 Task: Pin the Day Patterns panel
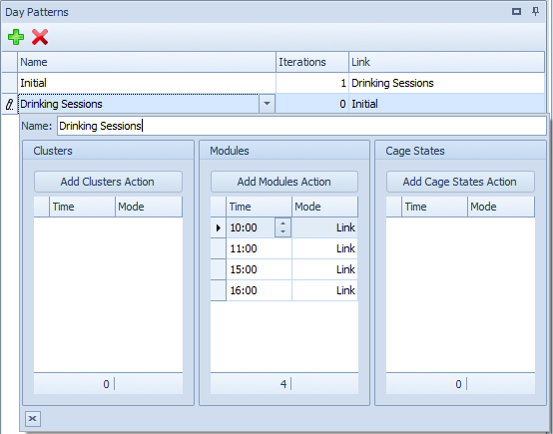(535, 12)
